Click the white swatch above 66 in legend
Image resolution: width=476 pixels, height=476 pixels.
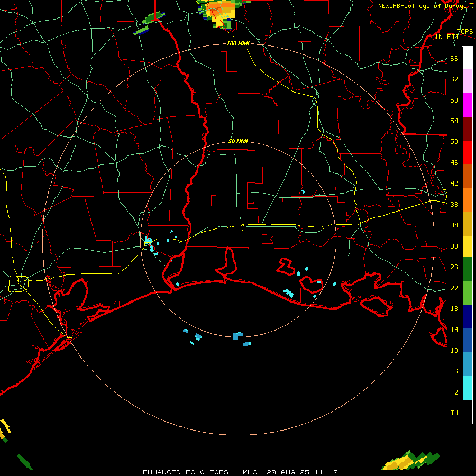467,58
